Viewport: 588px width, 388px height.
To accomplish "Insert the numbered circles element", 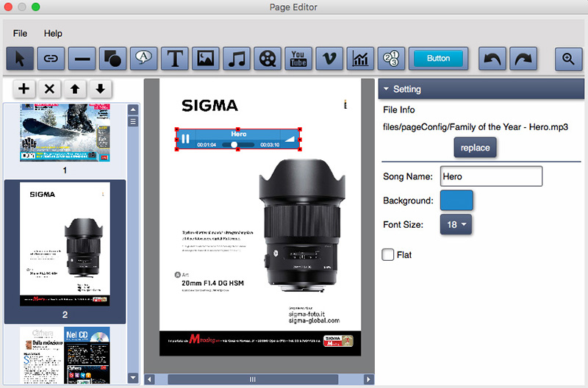I will (x=391, y=59).
